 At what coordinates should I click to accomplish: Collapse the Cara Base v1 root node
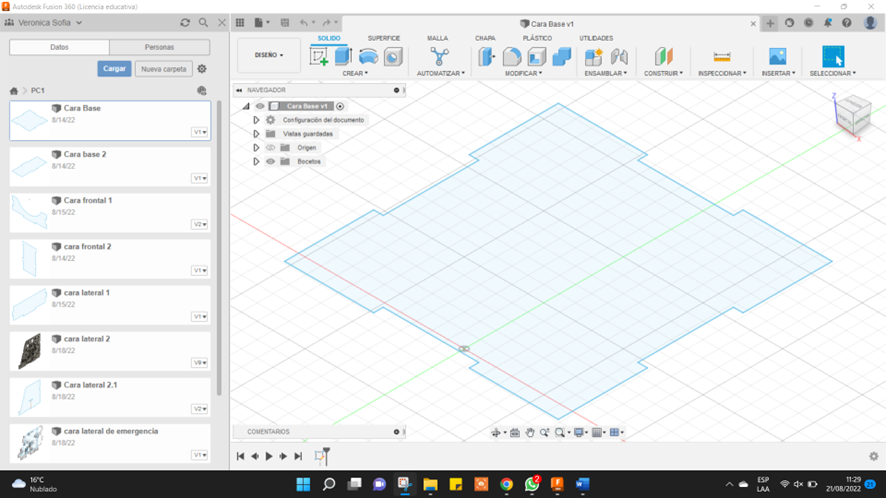click(246, 106)
